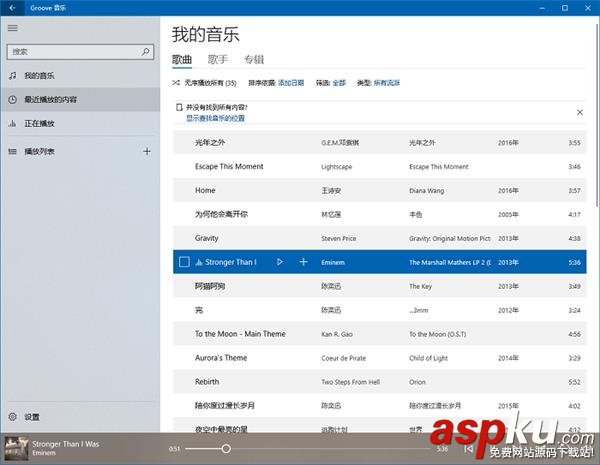Click the playback progress slider handle
The image size is (600, 465).
pos(226,449)
